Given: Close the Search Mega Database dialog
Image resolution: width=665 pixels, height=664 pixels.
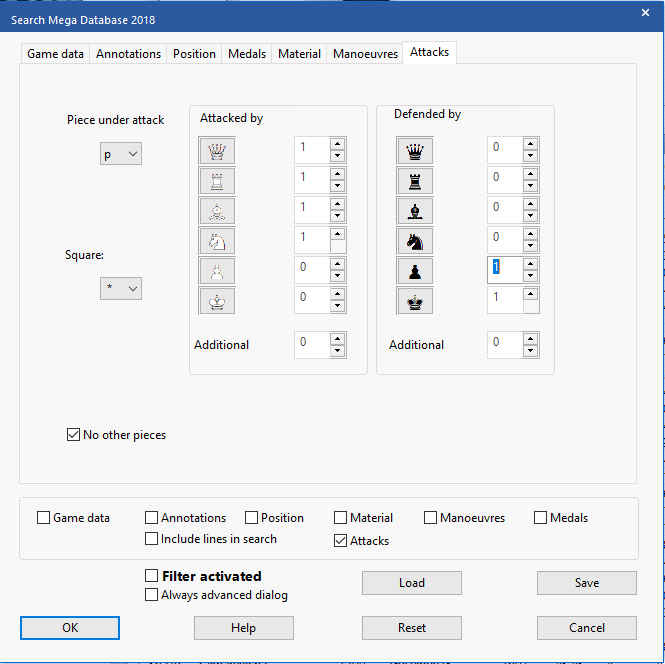Looking at the screenshot, I should tap(645, 13).
